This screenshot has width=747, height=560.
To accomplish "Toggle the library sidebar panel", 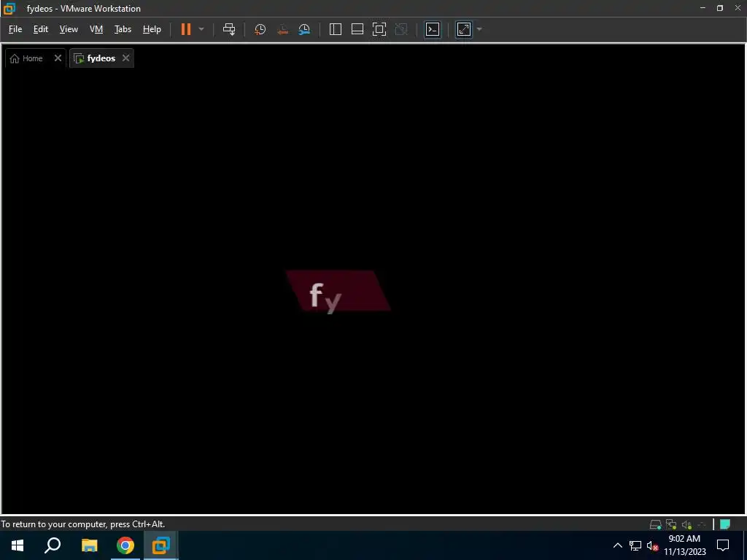I will (336, 29).
